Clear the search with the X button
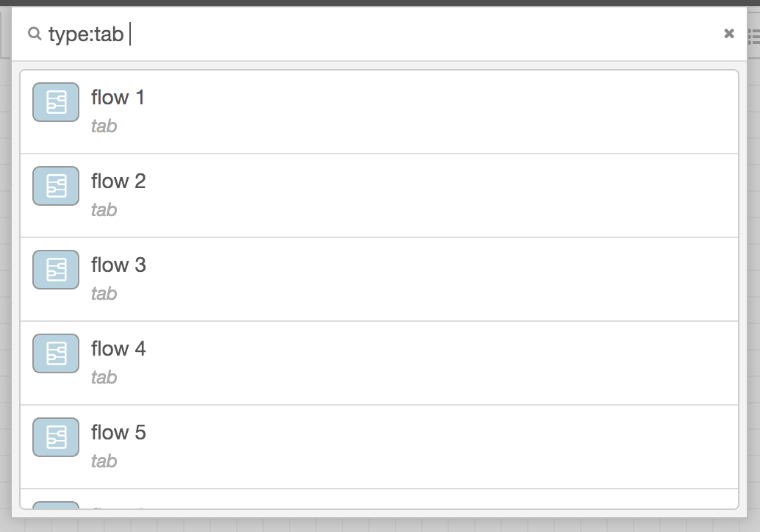Viewport: 760px width, 532px height. pos(728,34)
